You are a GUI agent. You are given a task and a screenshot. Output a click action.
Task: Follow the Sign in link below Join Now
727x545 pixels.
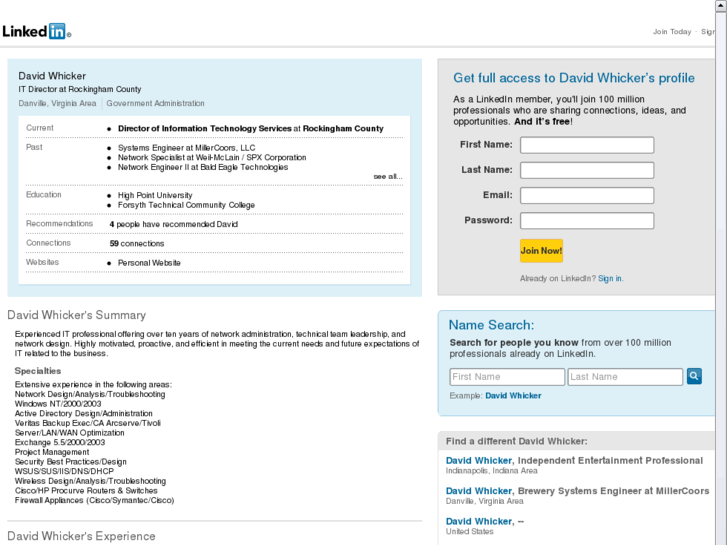pyautogui.click(x=610, y=278)
